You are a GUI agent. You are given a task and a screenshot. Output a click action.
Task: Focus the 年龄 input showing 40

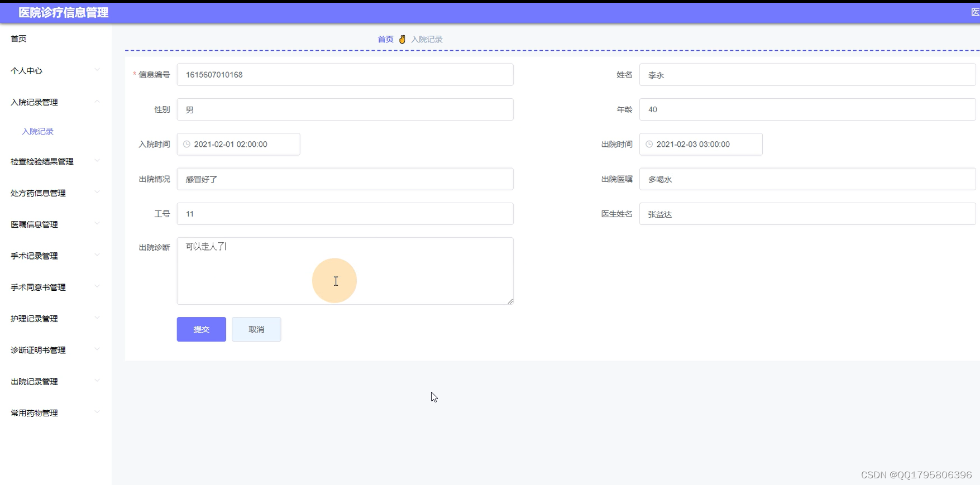pyautogui.click(x=807, y=109)
